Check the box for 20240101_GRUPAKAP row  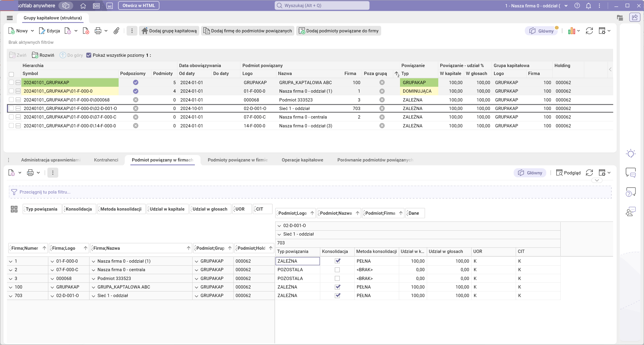click(x=11, y=83)
